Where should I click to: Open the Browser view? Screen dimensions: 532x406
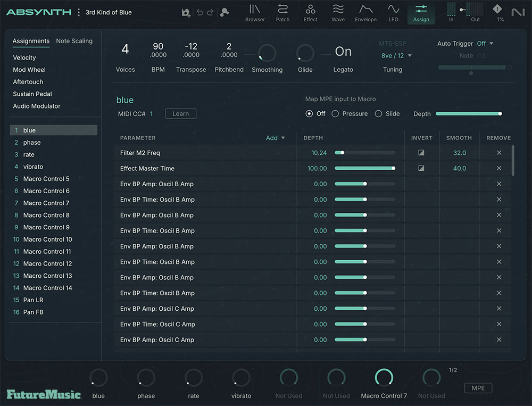(255, 13)
